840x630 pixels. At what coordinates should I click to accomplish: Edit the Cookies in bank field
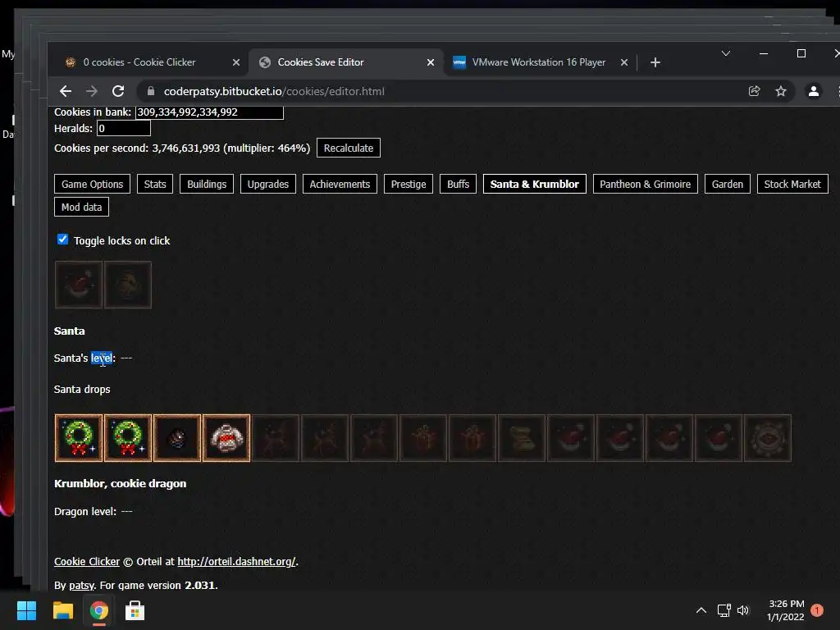point(209,112)
